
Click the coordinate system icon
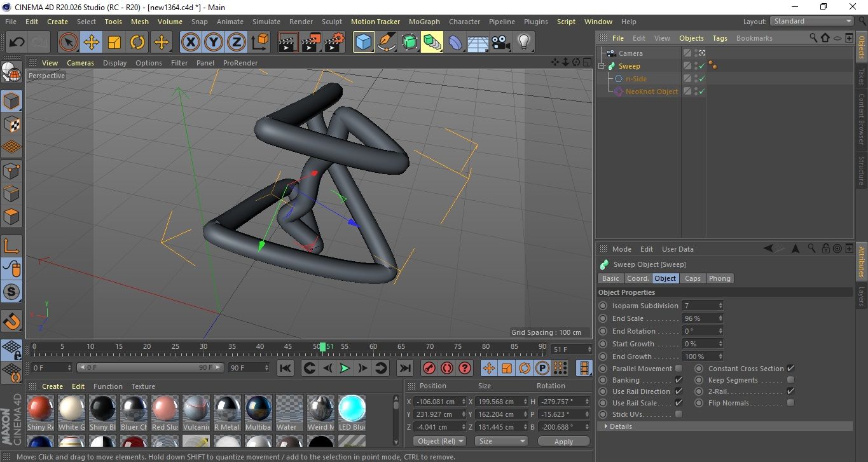pyautogui.click(x=260, y=43)
